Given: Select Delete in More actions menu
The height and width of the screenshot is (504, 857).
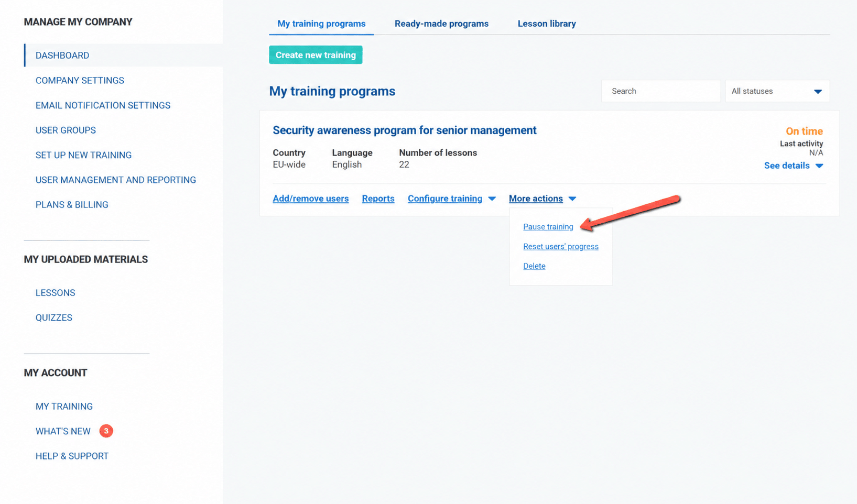Looking at the screenshot, I should [534, 266].
